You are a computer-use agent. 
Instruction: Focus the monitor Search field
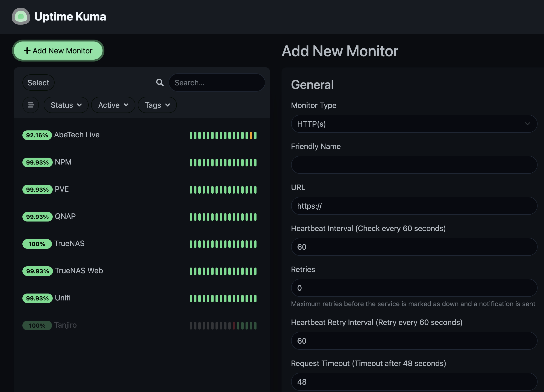[217, 83]
